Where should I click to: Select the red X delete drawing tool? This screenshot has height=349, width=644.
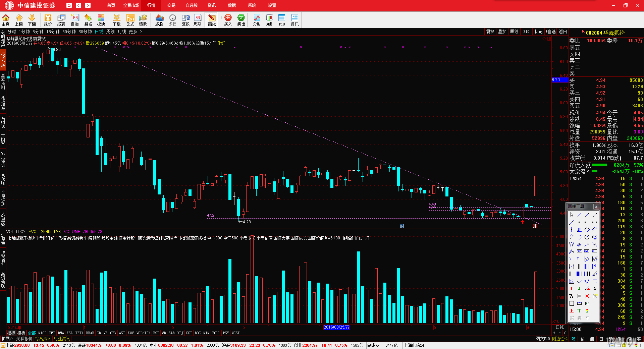click(587, 296)
